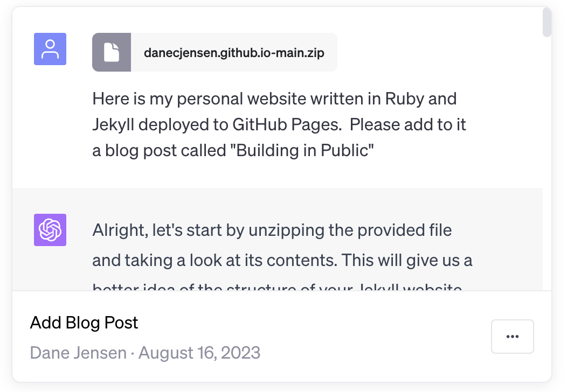
Task: Click the line "Alright, let's start by unzipping"
Action: 272,230
